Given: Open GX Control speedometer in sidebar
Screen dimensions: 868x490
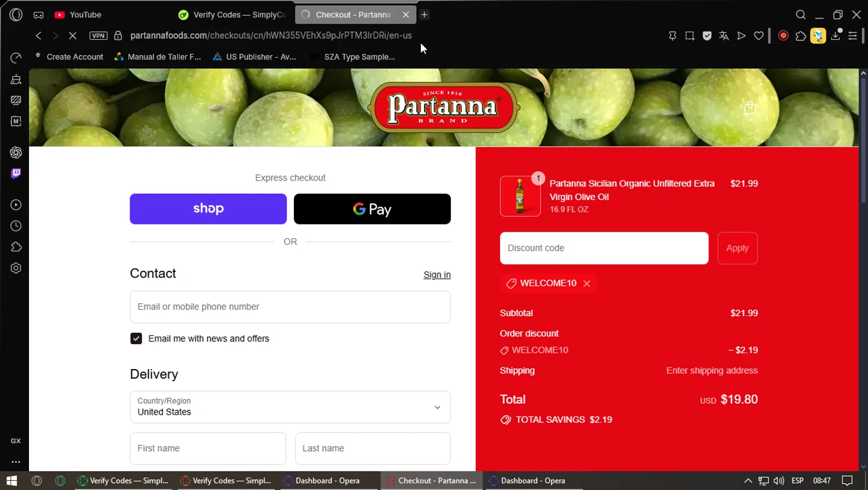Looking at the screenshot, I should 16,58.
